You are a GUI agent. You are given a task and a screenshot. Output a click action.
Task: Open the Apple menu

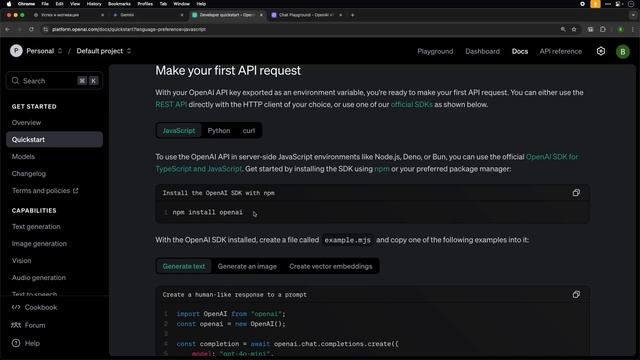pyautogui.click(x=9, y=4)
